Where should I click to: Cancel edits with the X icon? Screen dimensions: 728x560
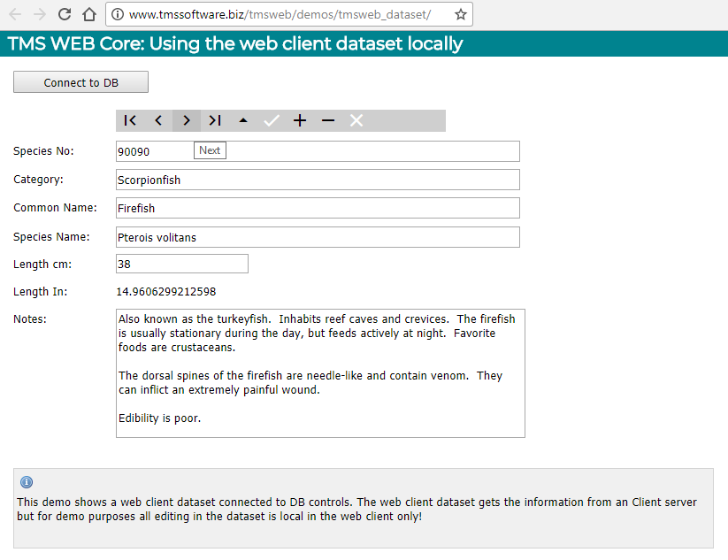coord(356,120)
